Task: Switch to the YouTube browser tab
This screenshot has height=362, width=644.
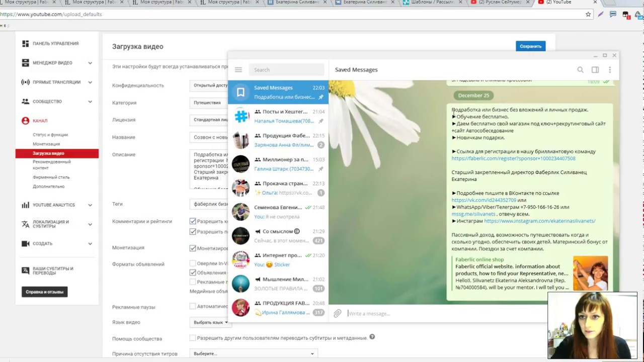Action: (x=566, y=3)
